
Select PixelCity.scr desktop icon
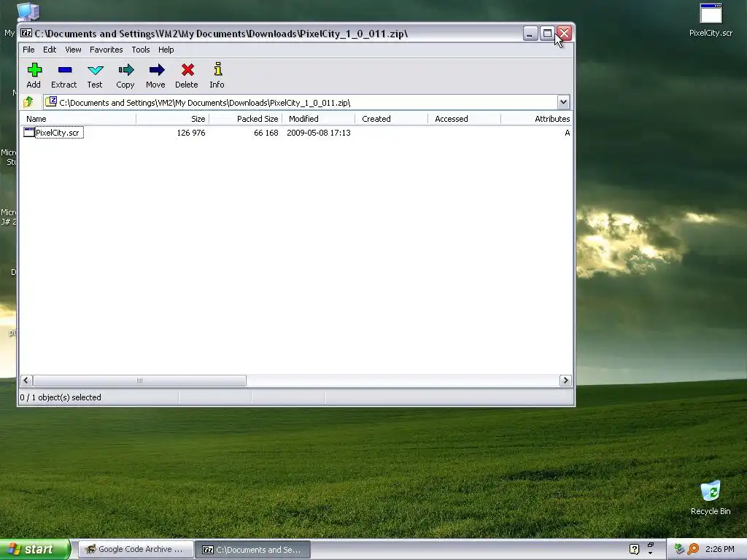point(711,20)
